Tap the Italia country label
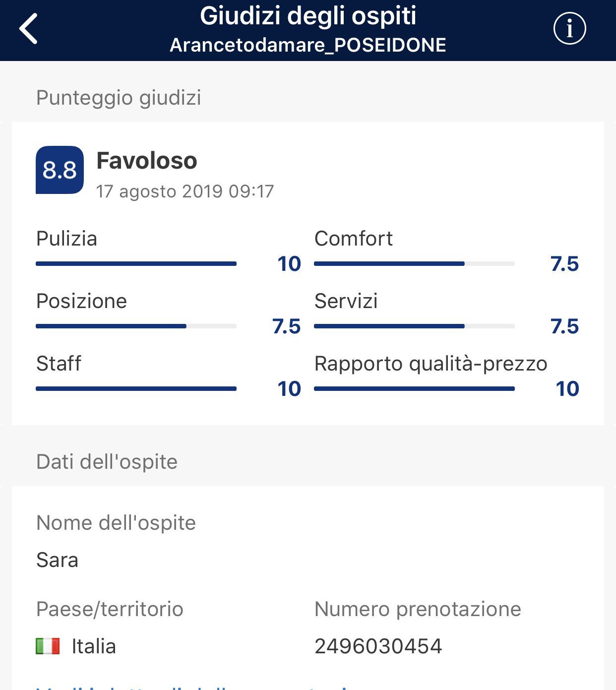The height and width of the screenshot is (690, 616). [x=94, y=646]
